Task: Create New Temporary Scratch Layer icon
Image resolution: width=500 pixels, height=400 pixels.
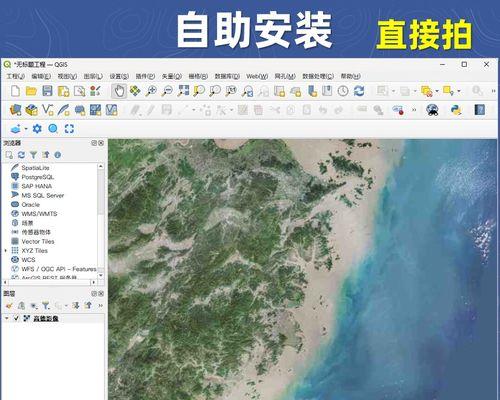Action: [80, 110]
